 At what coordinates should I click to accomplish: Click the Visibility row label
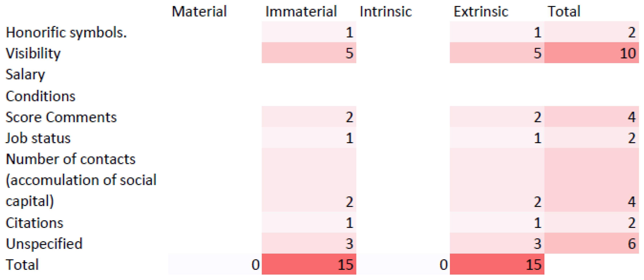click(x=33, y=53)
